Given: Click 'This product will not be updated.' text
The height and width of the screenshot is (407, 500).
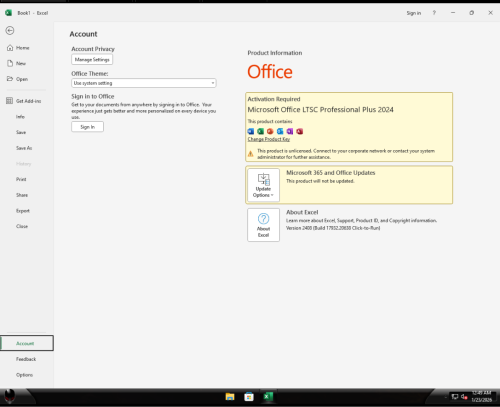Looking at the screenshot, I should [x=320, y=181].
